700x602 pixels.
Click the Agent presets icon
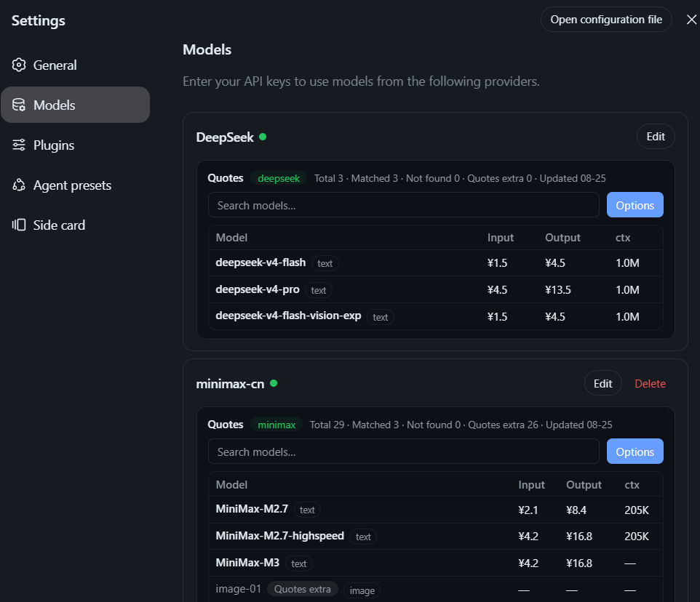[x=19, y=185]
